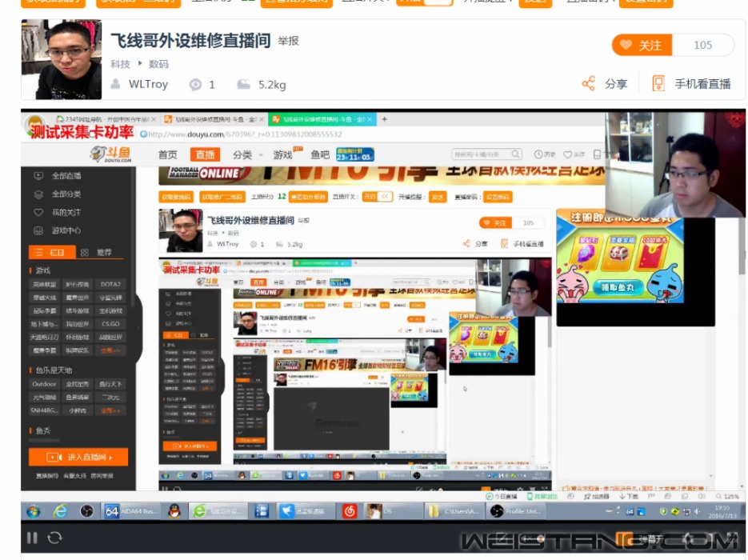
Task: Expand the 分类 navigation dropdown
Action: (246, 155)
